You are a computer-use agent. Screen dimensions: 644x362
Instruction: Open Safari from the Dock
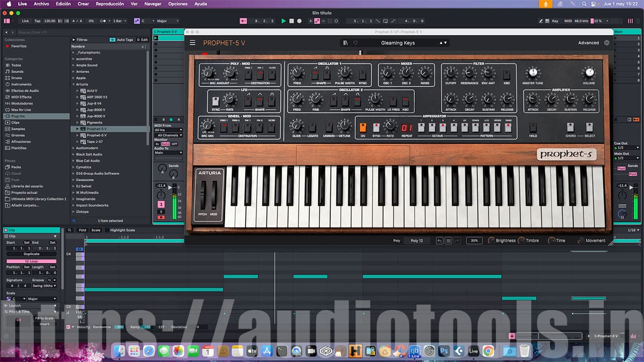(x=149, y=351)
